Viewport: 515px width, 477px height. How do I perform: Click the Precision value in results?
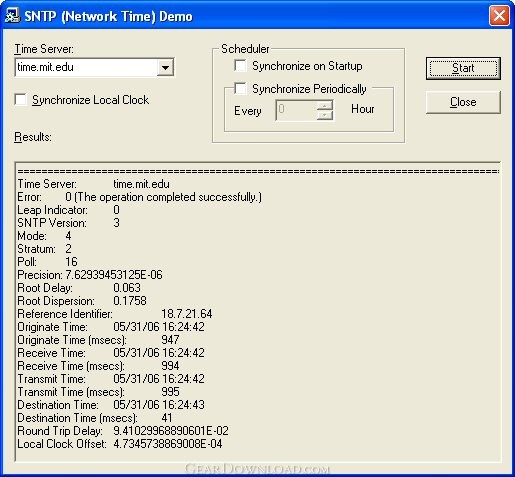(x=114, y=275)
